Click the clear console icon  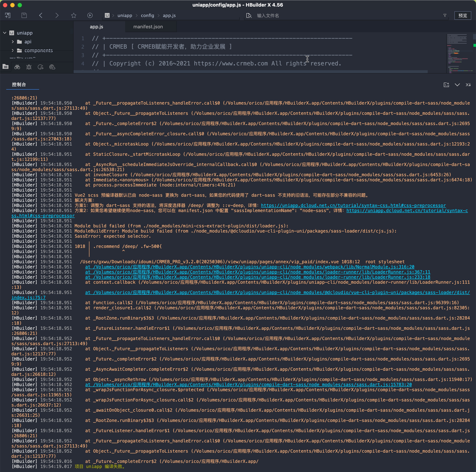click(x=468, y=85)
